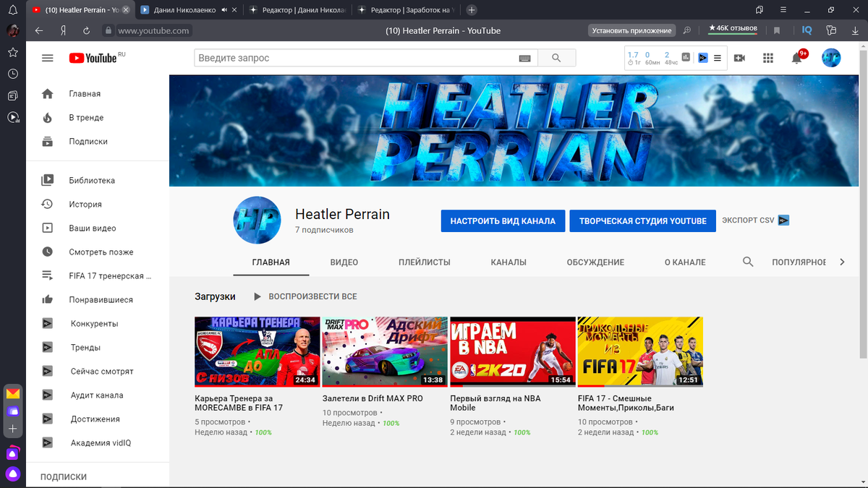Viewport: 868px width, 488px height.
Task: Open vidIQ Тренды item
Action: 98,348
